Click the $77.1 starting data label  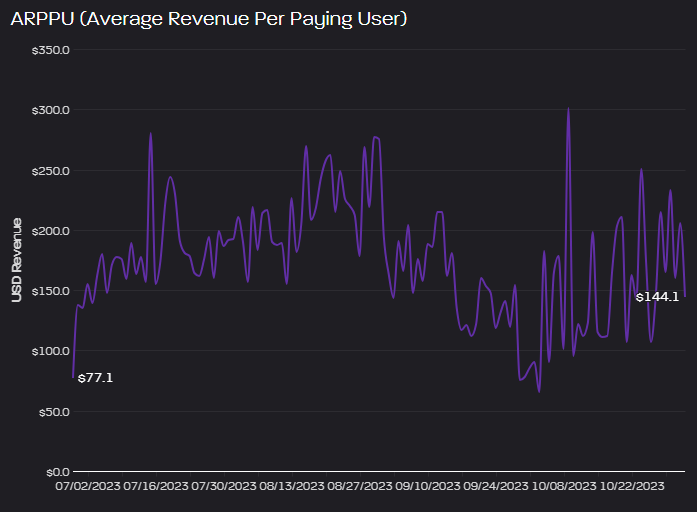pyautogui.click(x=95, y=378)
